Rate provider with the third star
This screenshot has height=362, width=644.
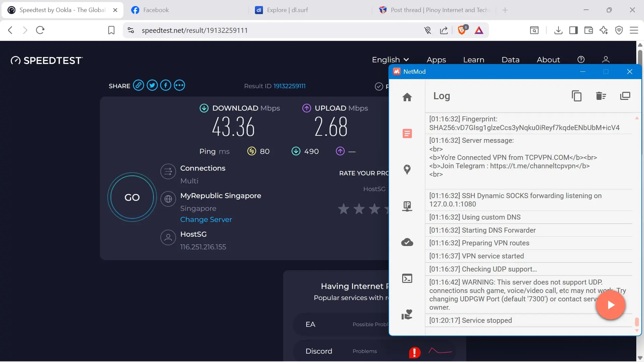point(374,208)
